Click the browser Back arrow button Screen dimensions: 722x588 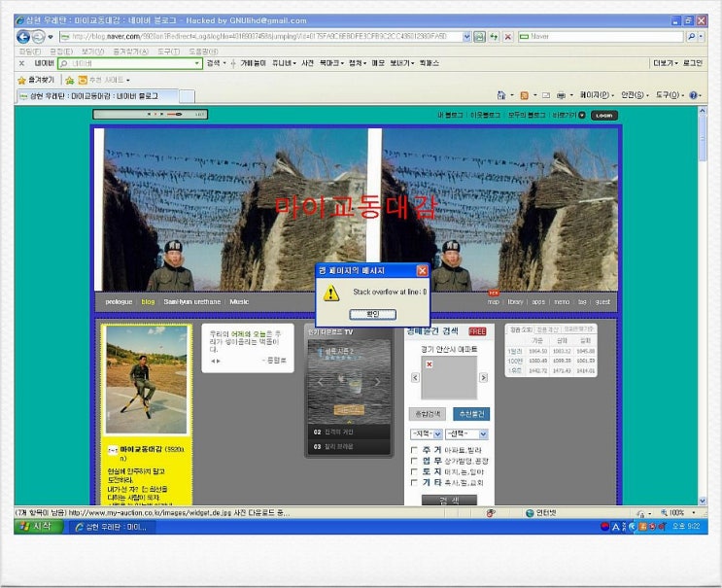click(23, 36)
